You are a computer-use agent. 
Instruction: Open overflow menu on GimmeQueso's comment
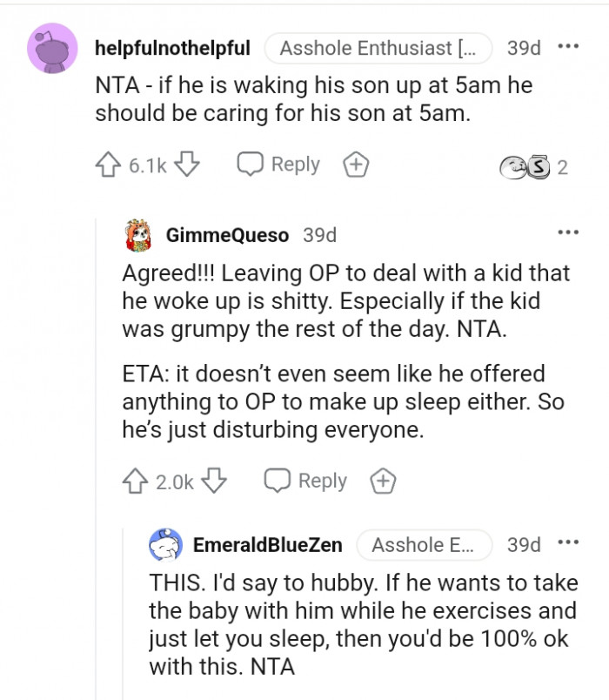[570, 232]
